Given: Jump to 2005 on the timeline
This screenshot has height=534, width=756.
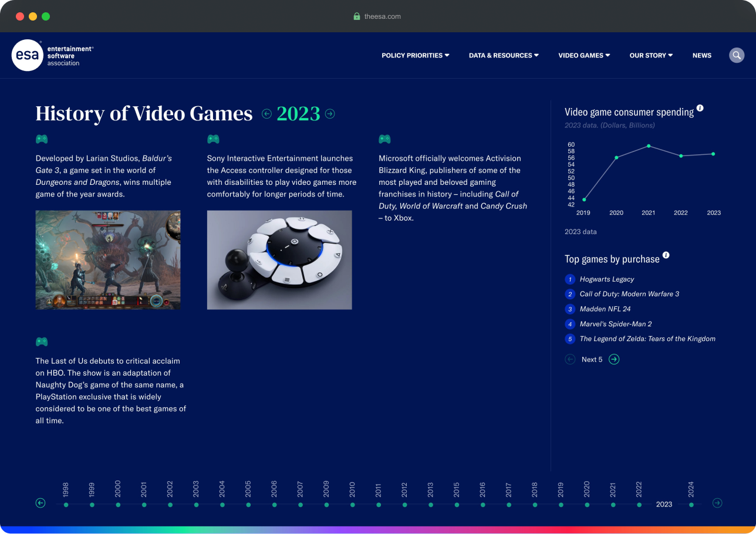Looking at the screenshot, I should (x=248, y=495).
